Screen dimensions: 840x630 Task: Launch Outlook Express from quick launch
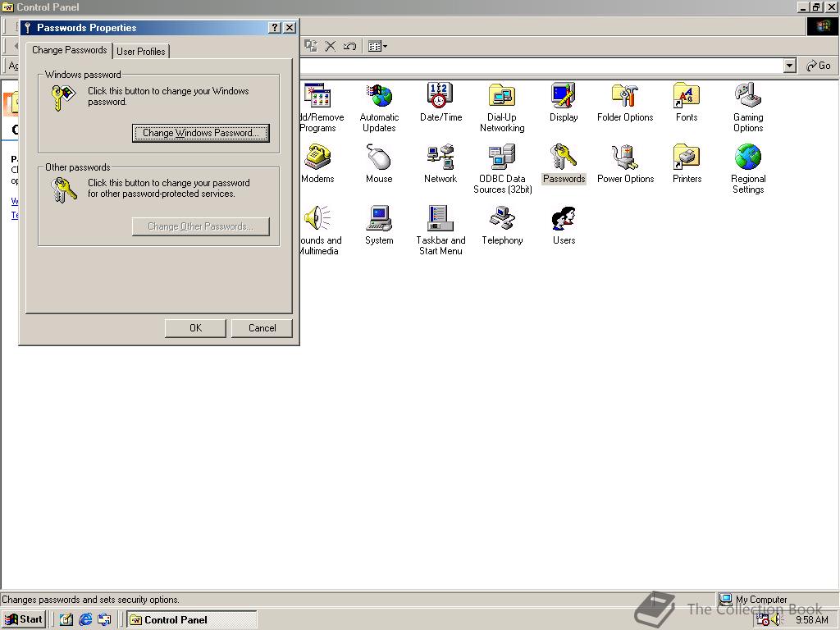pos(104,619)
